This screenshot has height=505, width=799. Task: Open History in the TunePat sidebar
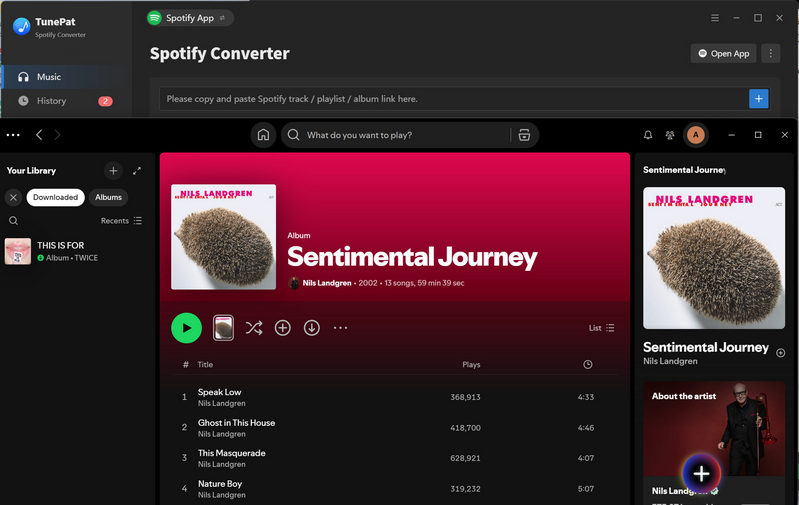click(x=66, y=101)
